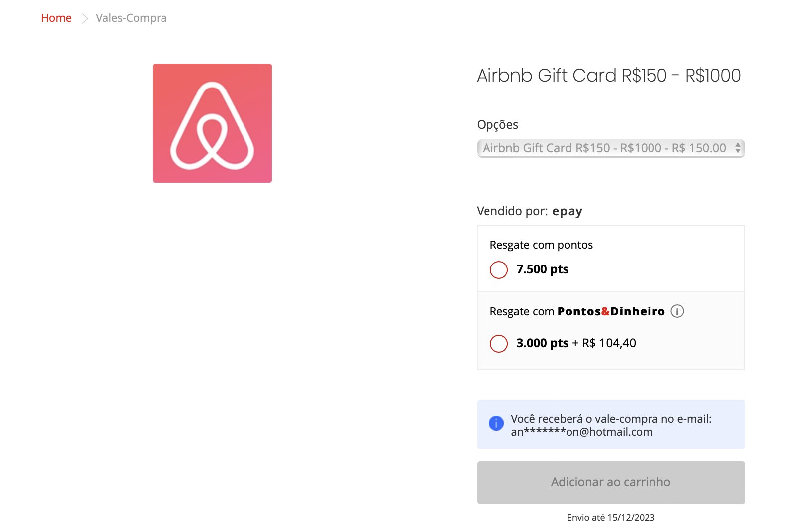This screenshot has width=812, height=531.
Task: Go to Home via the breadcrumb
Action: [x=56, y=18]
